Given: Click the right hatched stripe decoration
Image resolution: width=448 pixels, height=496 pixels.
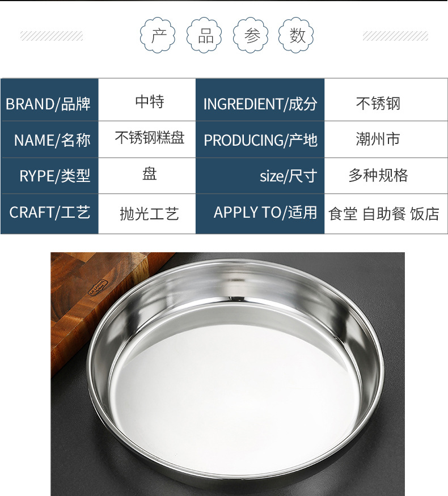Looking at the screenshot, I should [x=395, y=36].
